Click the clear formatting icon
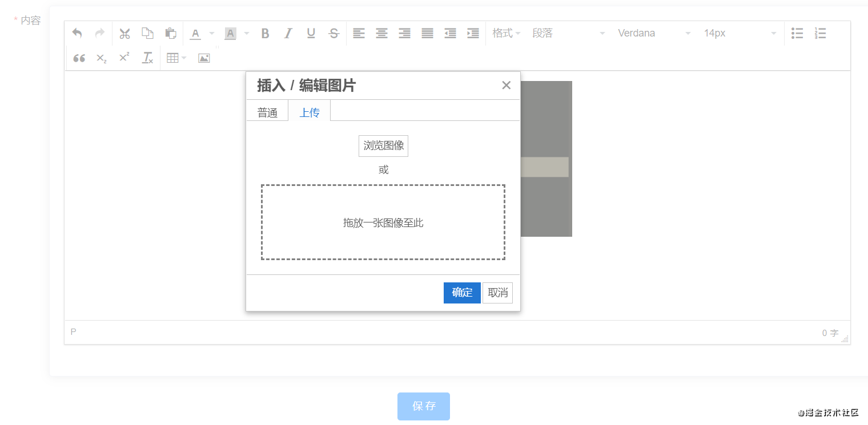 coord(147,58)
